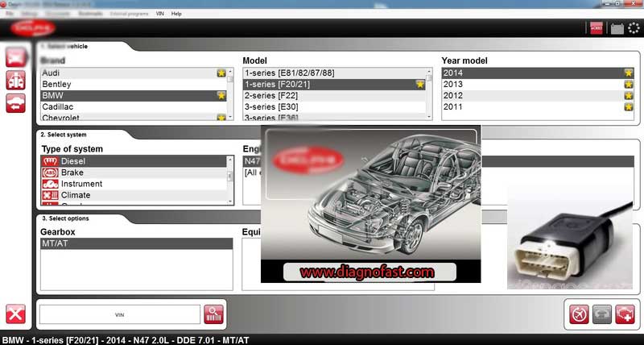644x345 pixels.
Task: Click the greyed connect icon at bottom right
Action: tap(602, 315)
